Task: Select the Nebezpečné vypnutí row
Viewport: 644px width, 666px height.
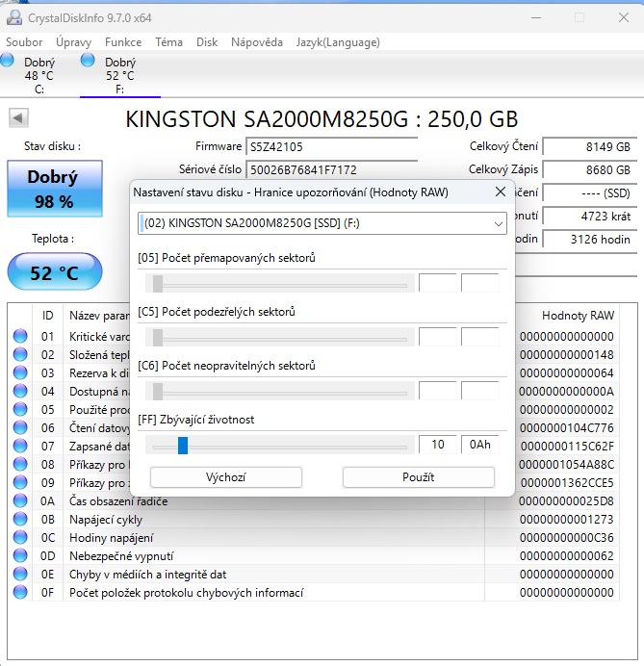Action: point(314,555)
